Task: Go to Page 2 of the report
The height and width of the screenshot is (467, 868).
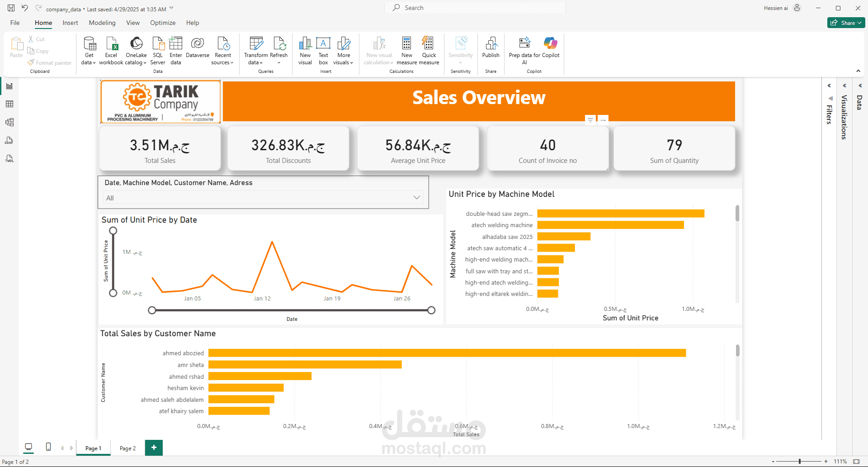Action: (127, 448)
